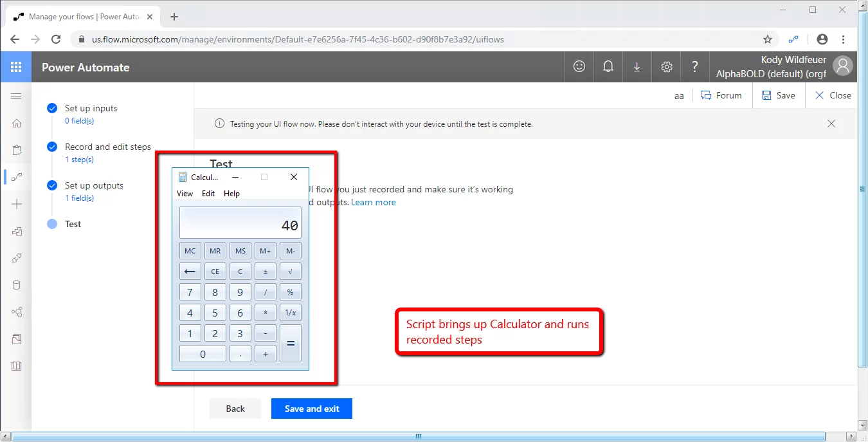Click the address bar URL
The width and height of the screenshot is (868, 442).
(298, 39)
